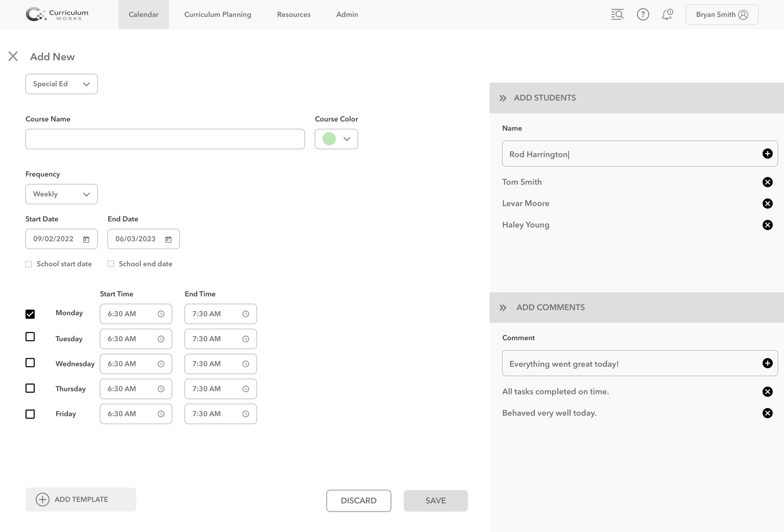Viewport: 784px width, 532px height.
Task: Click the clock icon in Monday start time
Action: pos(161,314)
